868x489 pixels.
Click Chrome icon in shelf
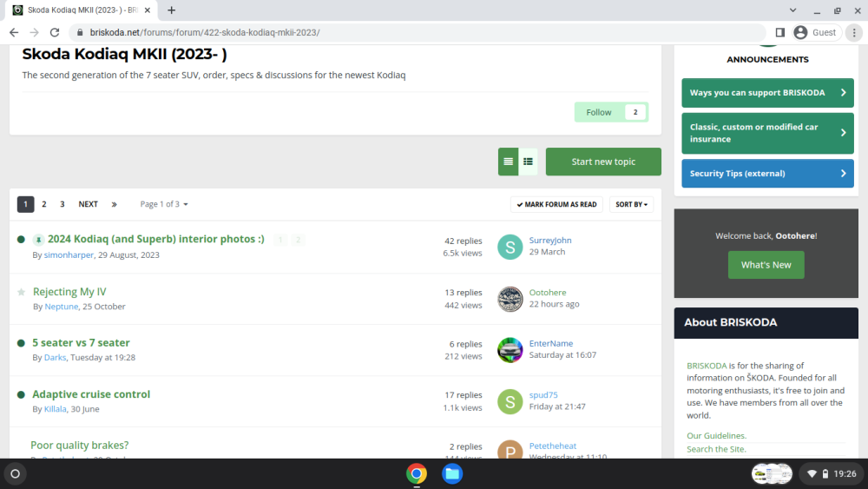pos(417,474)
